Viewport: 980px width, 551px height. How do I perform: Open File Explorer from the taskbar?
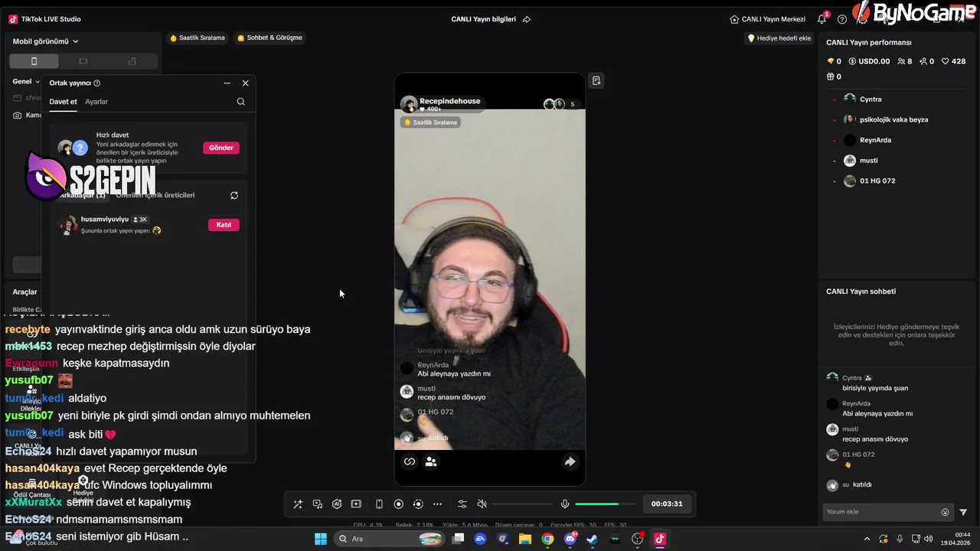coord(525,539)
